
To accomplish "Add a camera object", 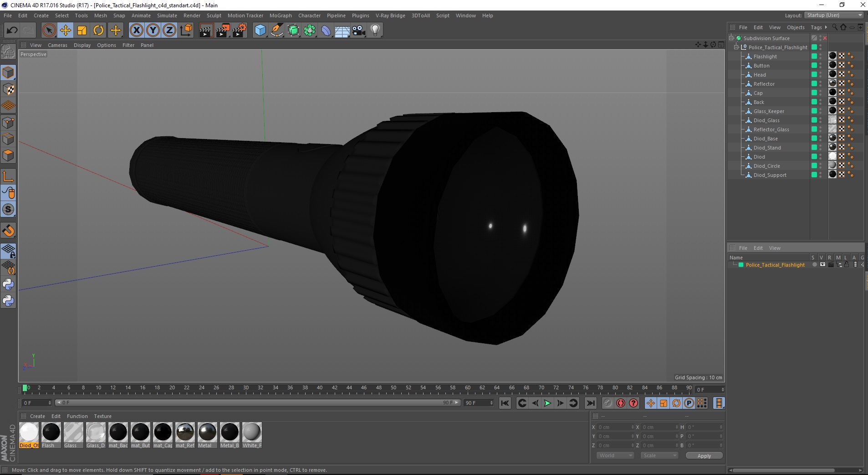I will coord(359,31).
